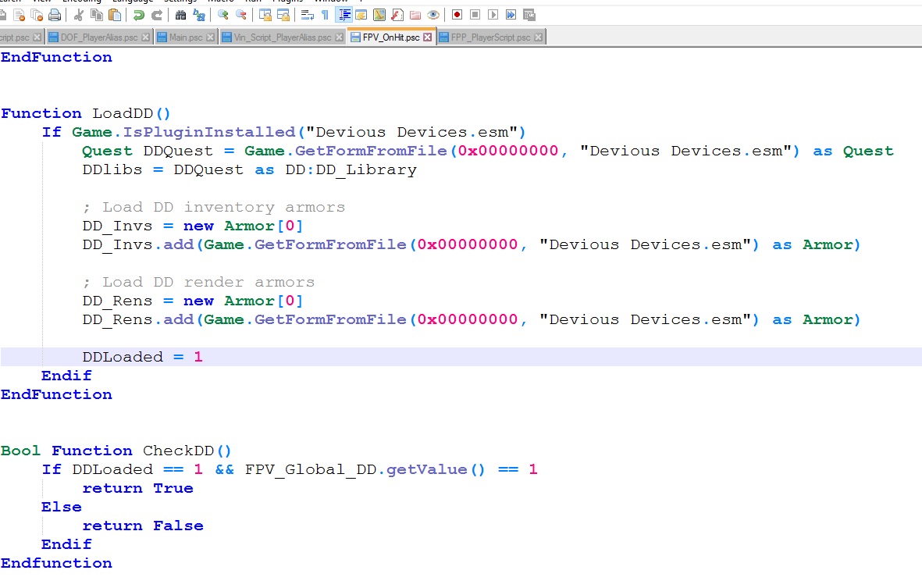
Task: Toggle Show All Characters pilcrow icon
Action: (x=326, y=16)
